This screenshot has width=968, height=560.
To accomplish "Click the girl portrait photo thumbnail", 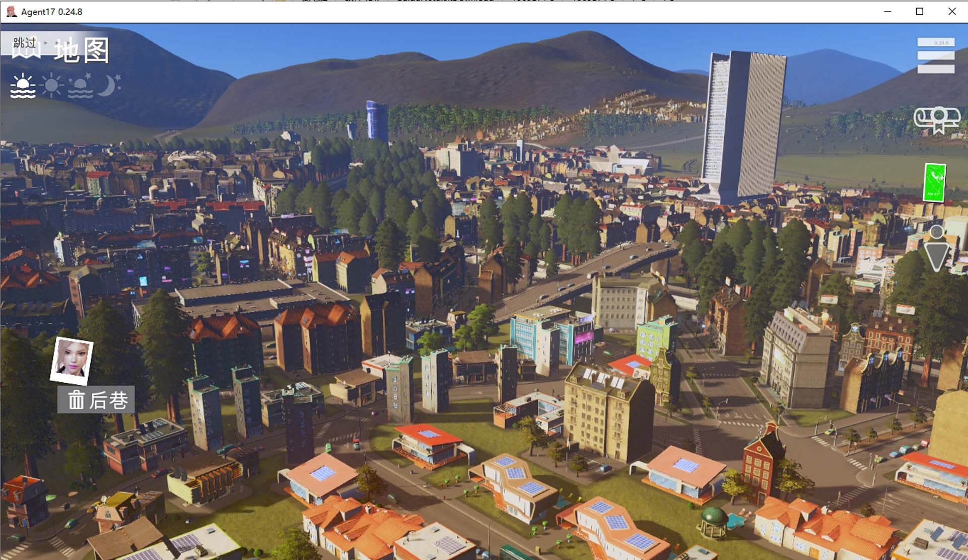I will click(x=72, y=360).
